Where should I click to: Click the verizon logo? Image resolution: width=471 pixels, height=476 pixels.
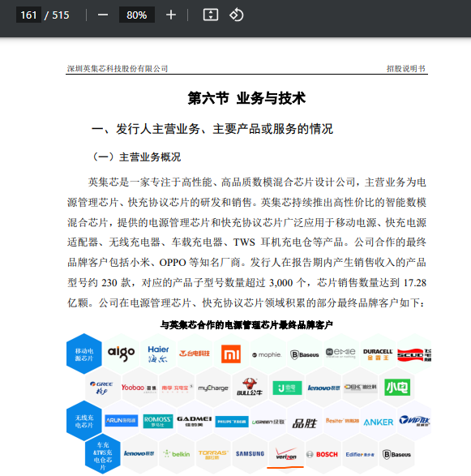tap(286, 453)
